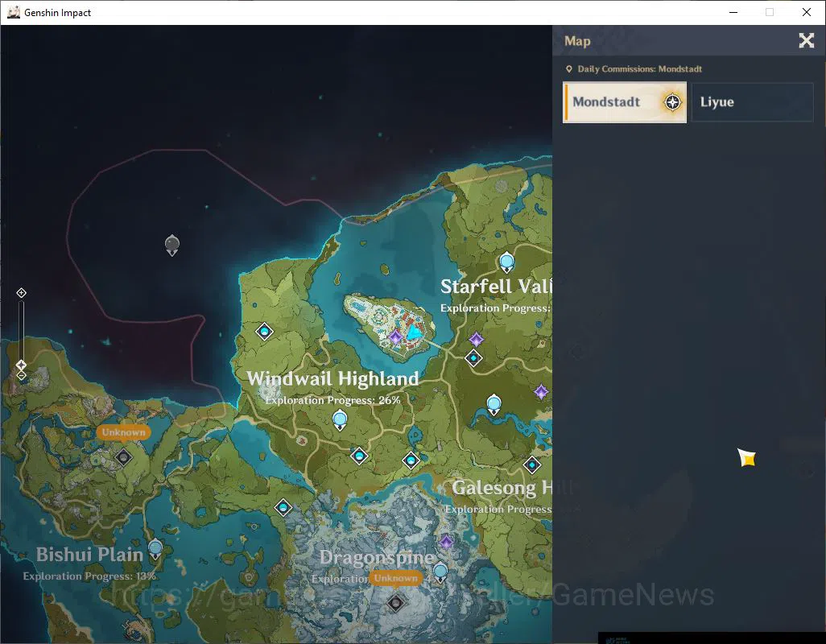Click the Galesong Hill region name
826x644 pixels.
502,488
